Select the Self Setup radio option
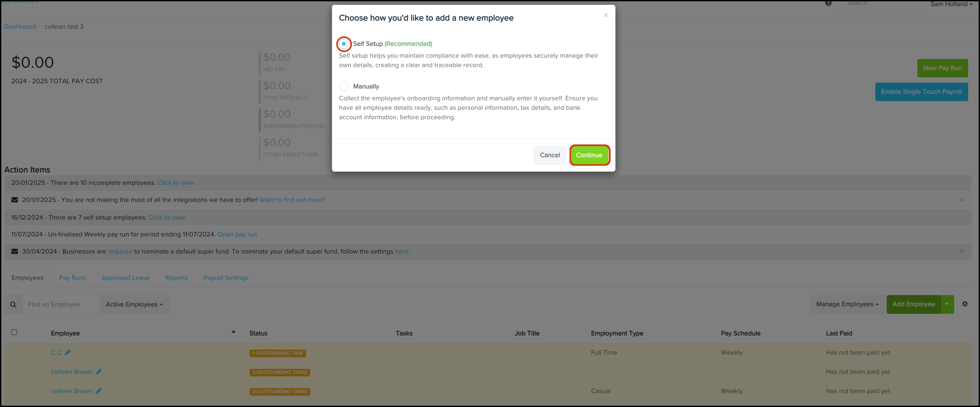Viewport: 980px width, 407px height. tap(343, 44)
